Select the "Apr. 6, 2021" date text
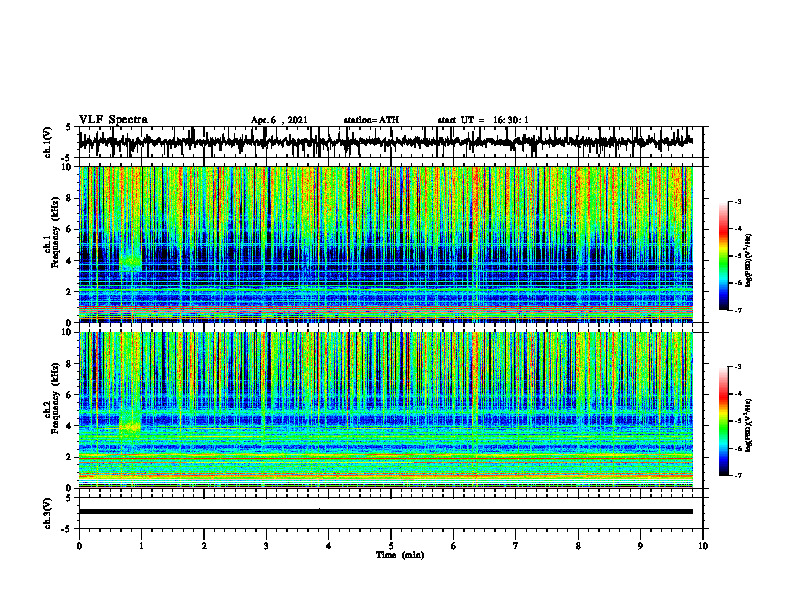The image size is (792, 612). [279, 120]
